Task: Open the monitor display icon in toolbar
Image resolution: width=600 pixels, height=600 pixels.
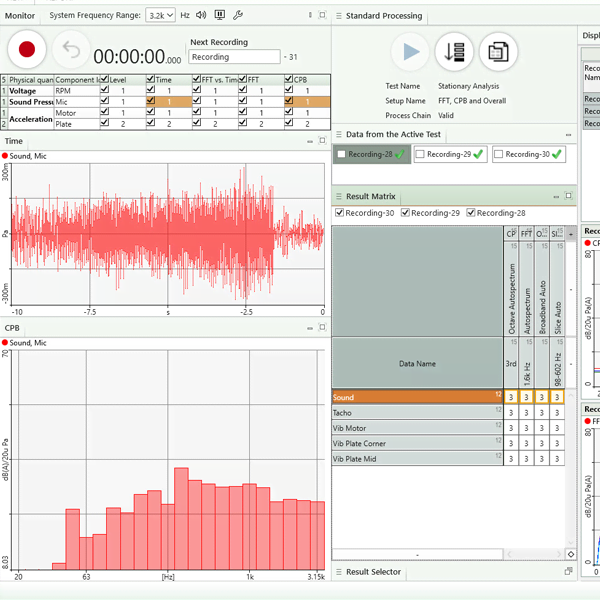Action: coord(220,16)
